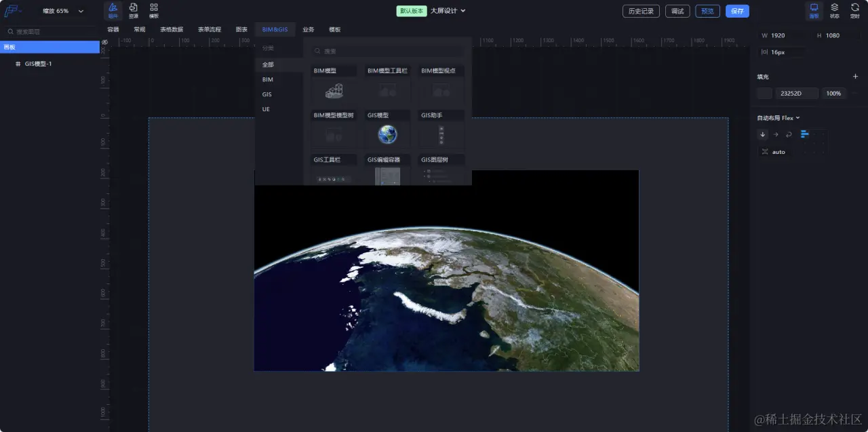Click the 默认版本 version badge
Screen dimensions: 868x432
(x=412, y=11)
